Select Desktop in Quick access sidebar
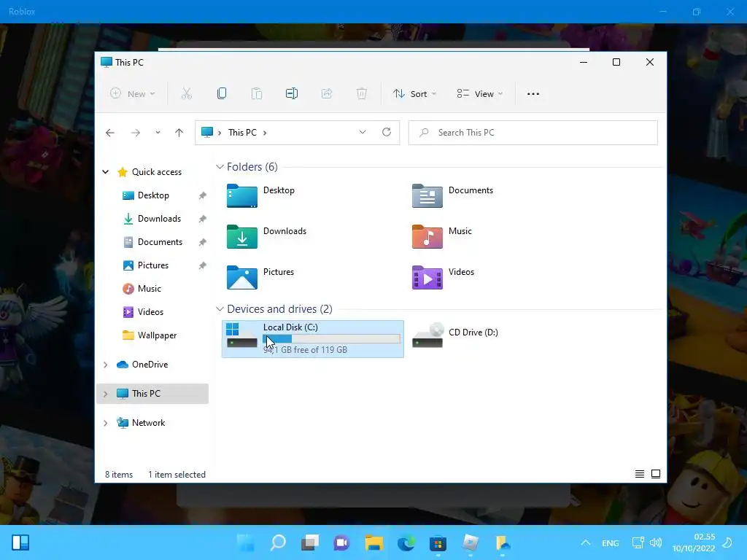 coord(153,195)
